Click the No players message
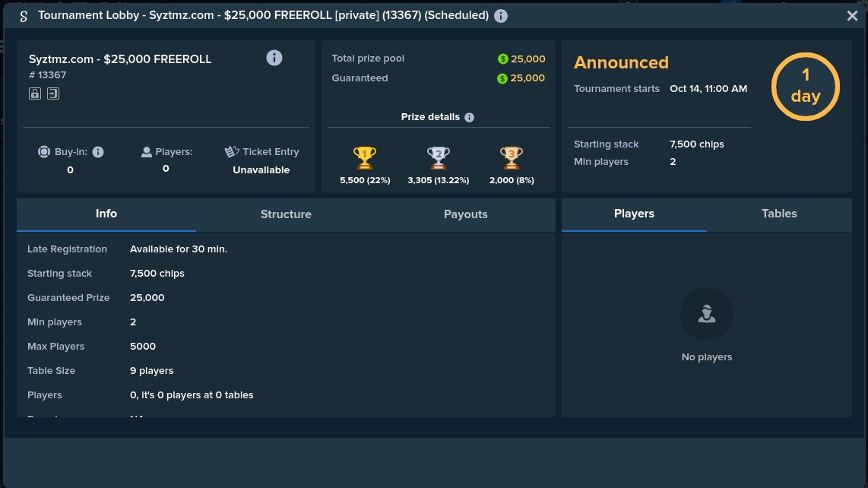The width and height of the screenshot is (868, 488). 707,357
